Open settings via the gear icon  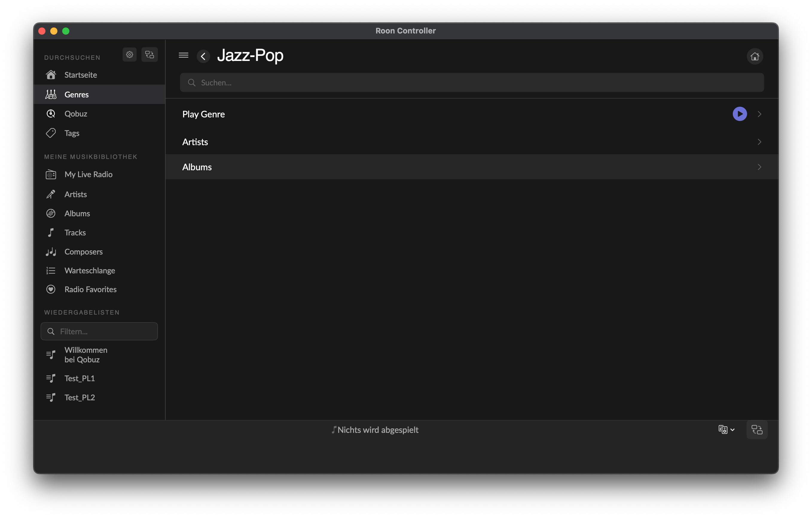(129, 55)
